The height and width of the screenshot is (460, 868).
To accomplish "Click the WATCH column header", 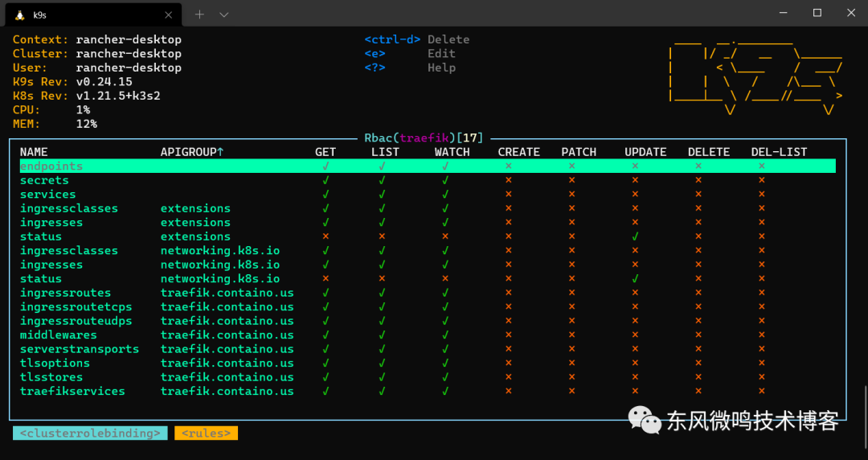I will [x=452, y=152].
